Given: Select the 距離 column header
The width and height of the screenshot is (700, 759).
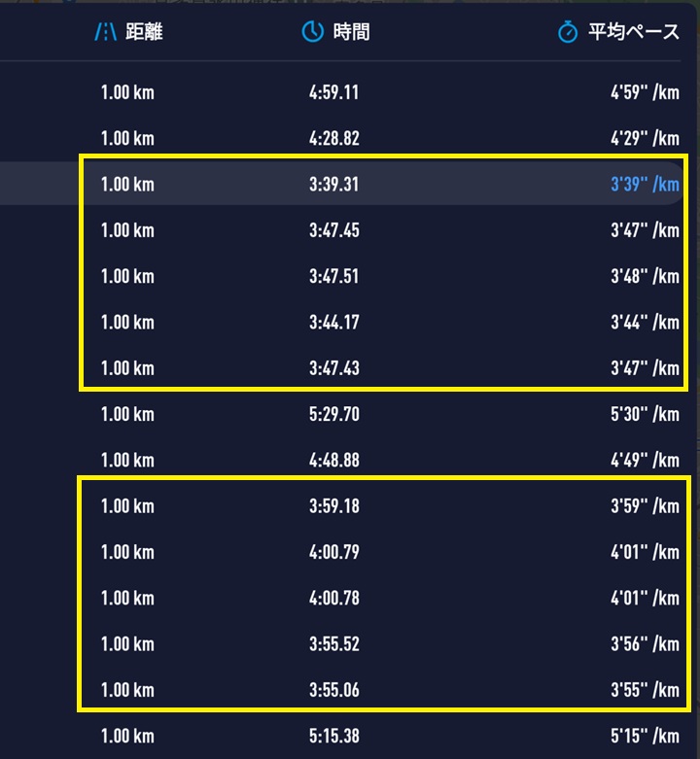Looking at the screenshot, I should coord(144,32).
